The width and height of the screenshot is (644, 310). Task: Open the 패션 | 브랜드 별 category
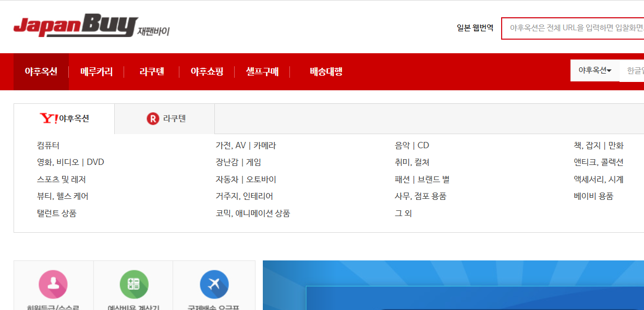click(422, 180)
